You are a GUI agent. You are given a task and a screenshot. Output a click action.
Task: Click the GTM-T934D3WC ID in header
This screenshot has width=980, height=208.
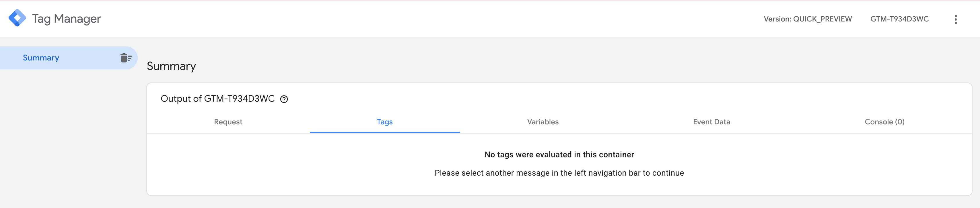[x=899, y=19]
